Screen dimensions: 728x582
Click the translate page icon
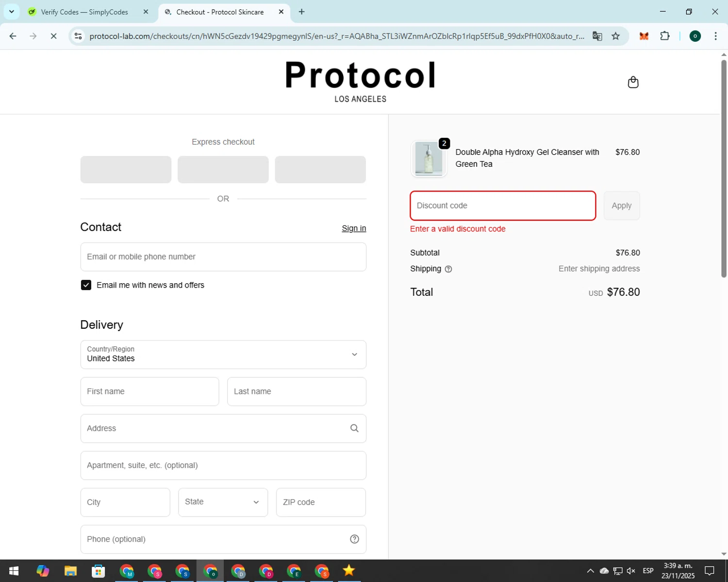pos(597,36)
